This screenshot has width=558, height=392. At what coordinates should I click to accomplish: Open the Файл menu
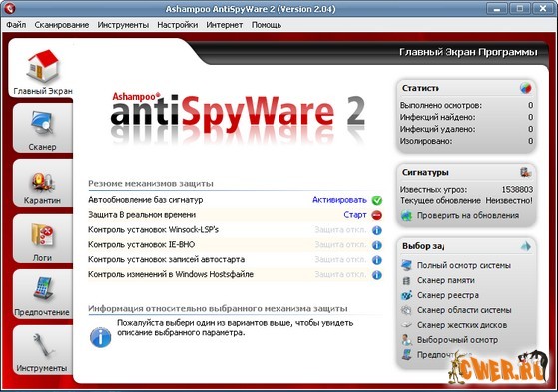16,25
